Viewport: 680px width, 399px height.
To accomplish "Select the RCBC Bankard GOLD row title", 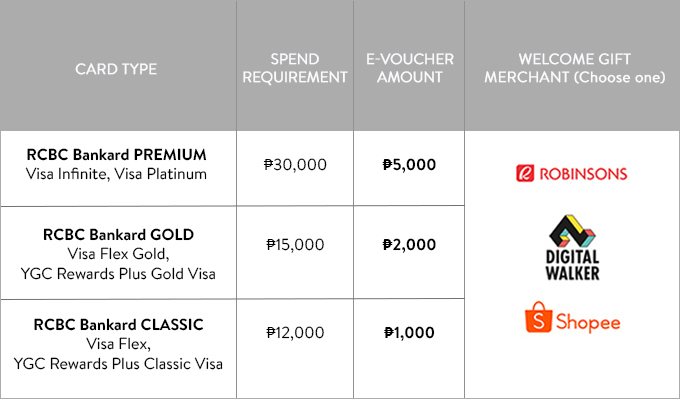I will pos(118,235).
